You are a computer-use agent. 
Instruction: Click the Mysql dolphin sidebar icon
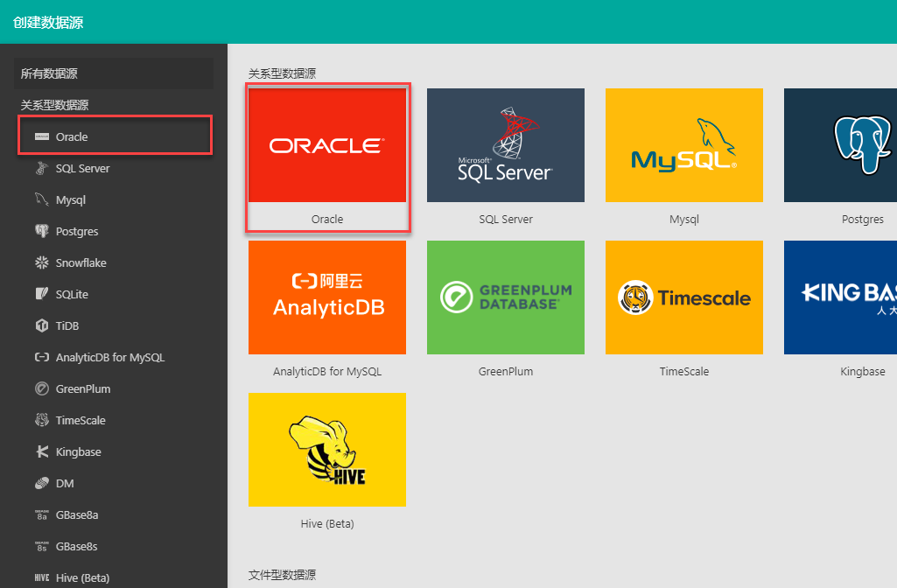coord(42,199)
